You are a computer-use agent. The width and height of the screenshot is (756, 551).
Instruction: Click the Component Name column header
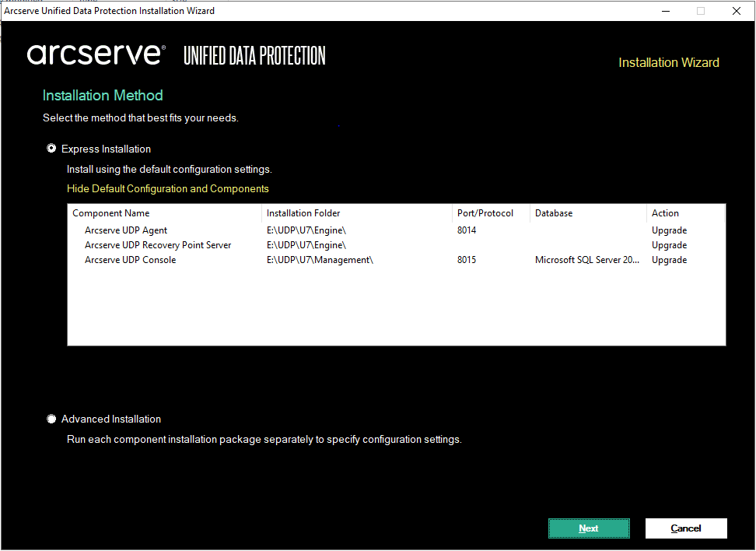[x=164, y=213]
